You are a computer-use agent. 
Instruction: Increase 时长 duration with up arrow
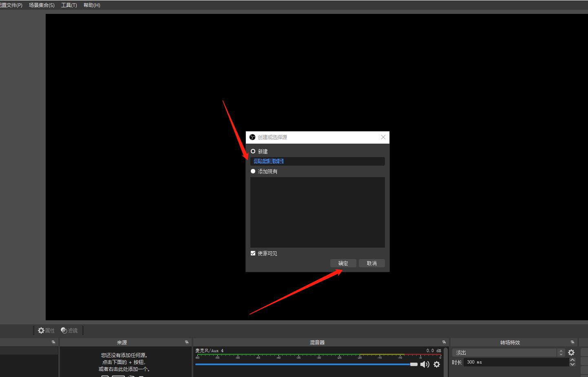coord(573,360)
